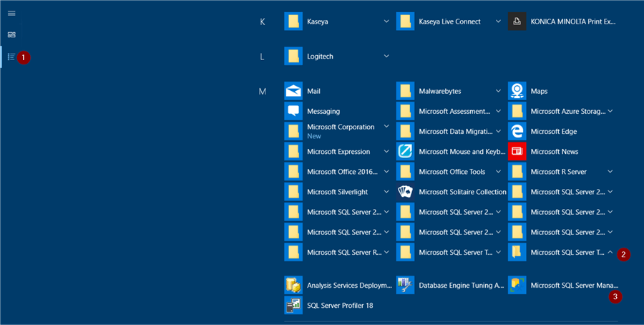Screen dimensions: 644x325
Task: Expand the Microsoft Corporation folder chevron
Action: [x=386, y=127]
